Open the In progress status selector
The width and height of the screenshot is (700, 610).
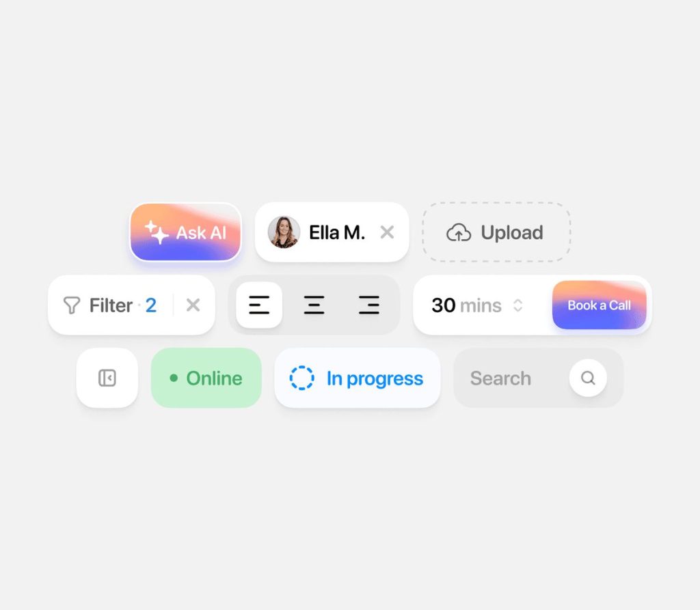[x=358, y=378]
